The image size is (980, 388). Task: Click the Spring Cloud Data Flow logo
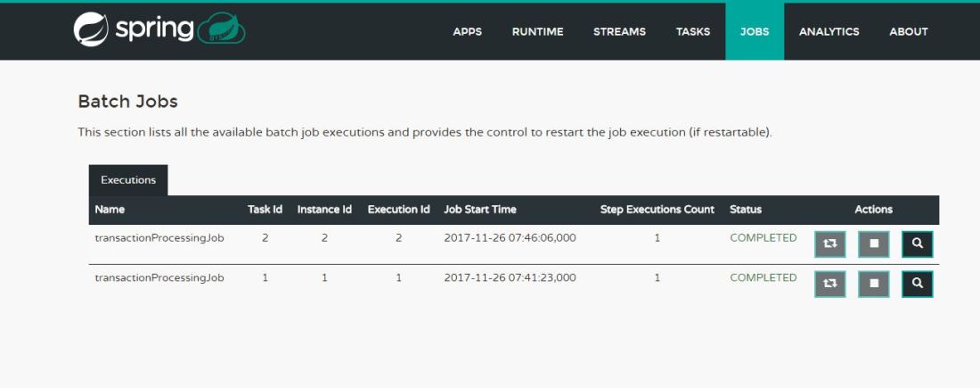[159, 29]
